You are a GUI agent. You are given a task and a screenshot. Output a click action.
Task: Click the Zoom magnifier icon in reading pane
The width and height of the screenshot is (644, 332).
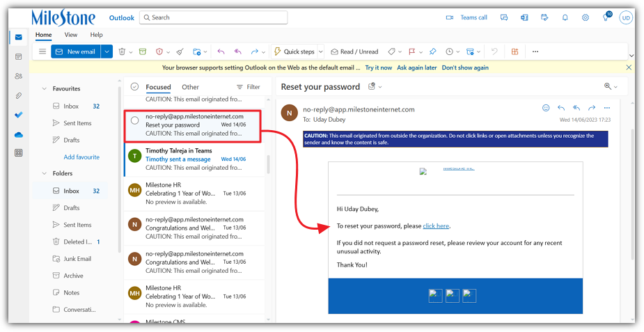pyautogui.click(x=607, y=86)
